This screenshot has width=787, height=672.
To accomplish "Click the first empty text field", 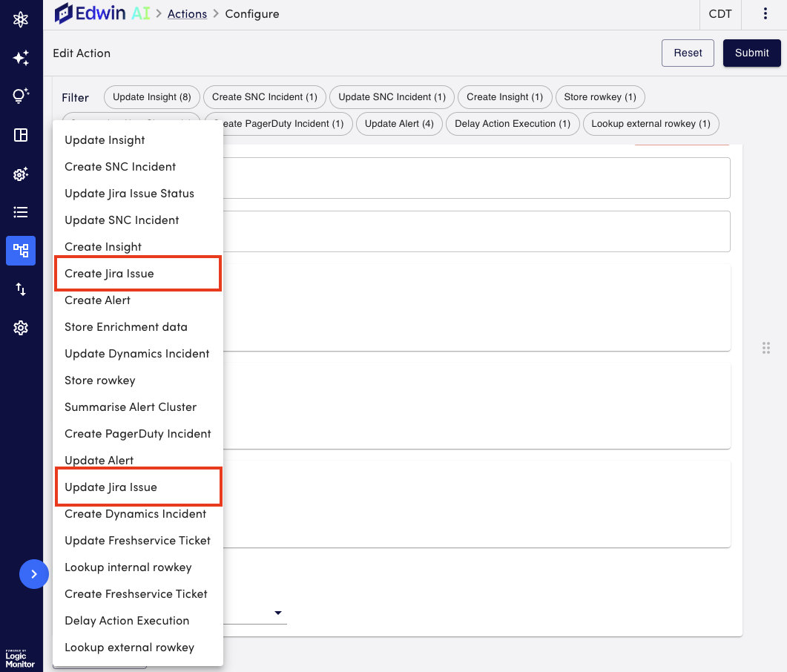I will pyautogui.click(x=476, y=178).
